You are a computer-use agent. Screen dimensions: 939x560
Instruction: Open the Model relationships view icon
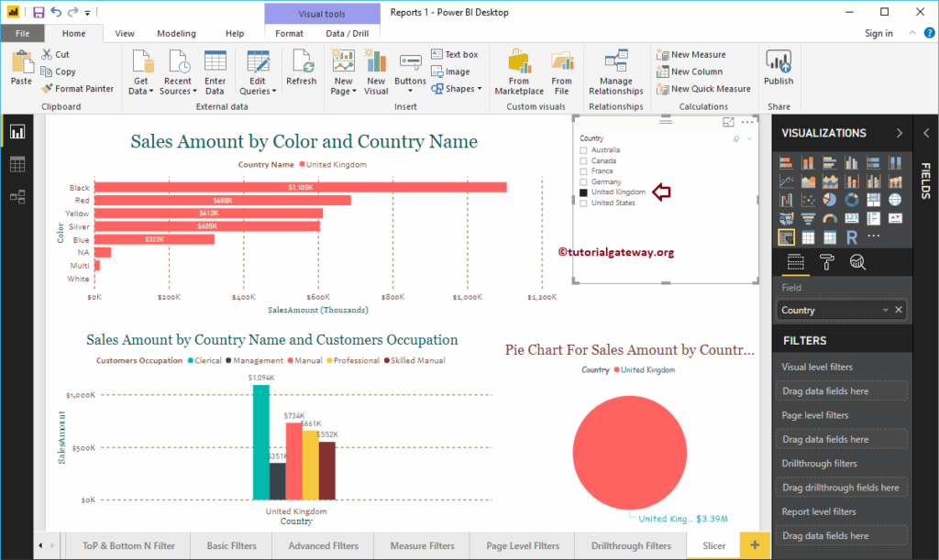tap(17, 197)
